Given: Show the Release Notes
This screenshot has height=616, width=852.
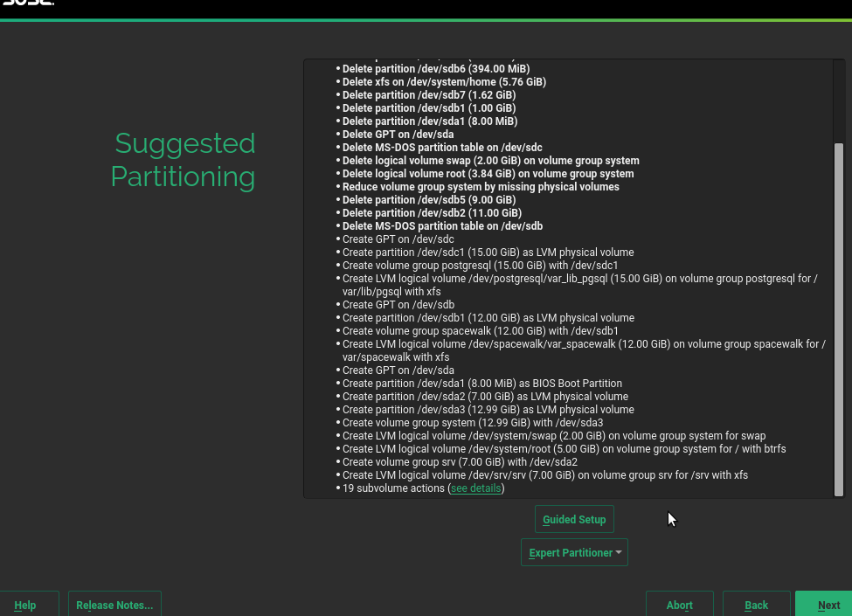Looking at the screenshot, I should [114, 605].
